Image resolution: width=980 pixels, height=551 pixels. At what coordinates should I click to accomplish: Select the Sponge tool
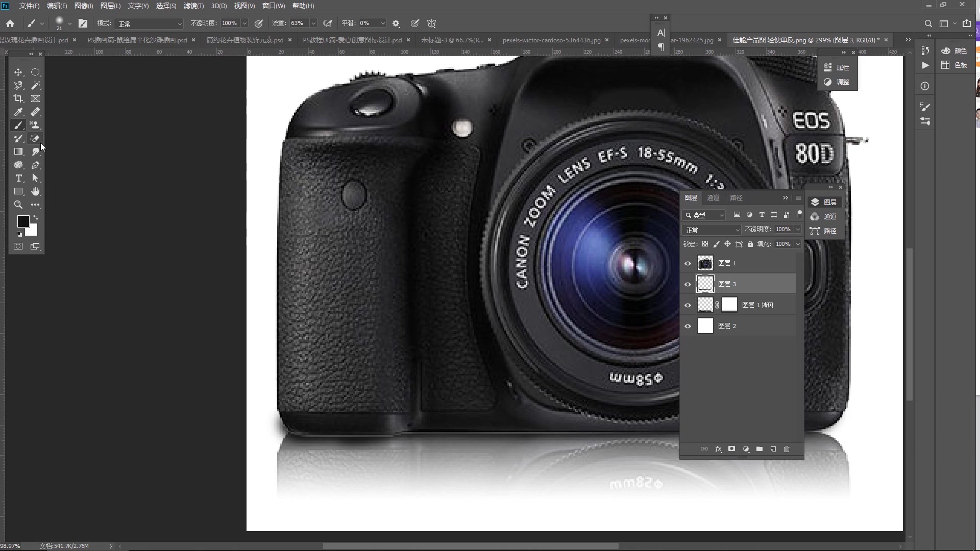(x=18, y=165)
